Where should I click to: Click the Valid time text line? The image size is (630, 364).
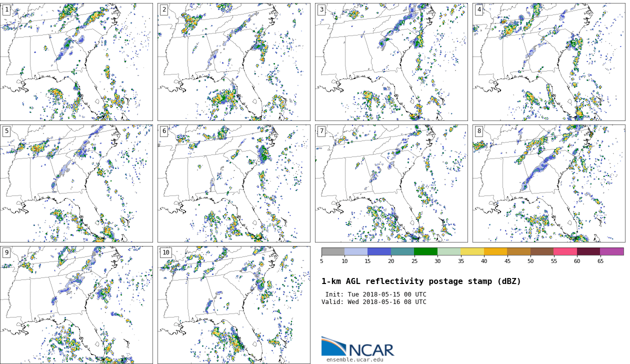[374, 302]
